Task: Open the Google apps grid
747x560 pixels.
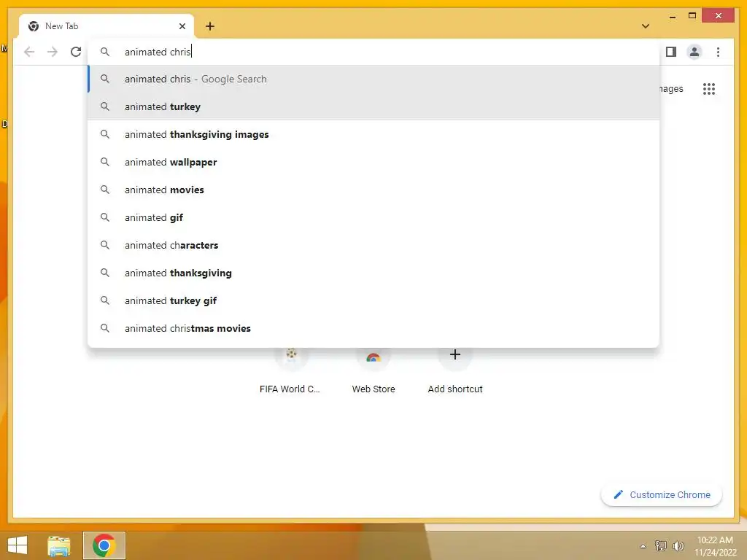Action: click(x=709, y=88)
